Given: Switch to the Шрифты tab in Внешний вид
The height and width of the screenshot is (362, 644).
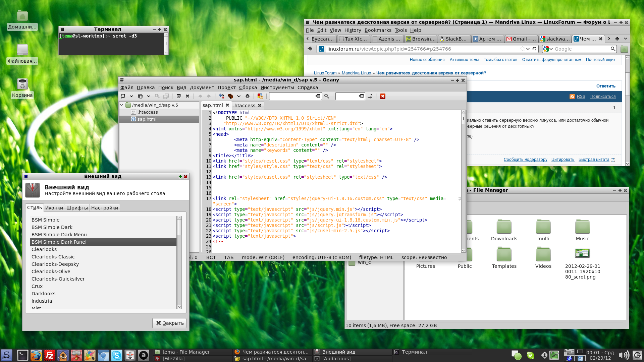Looking at the screenshot, I should [77, 208].
